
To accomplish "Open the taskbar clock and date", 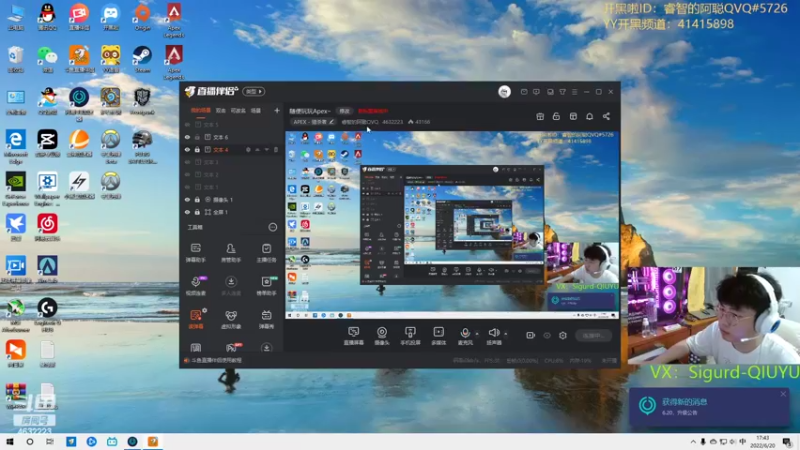I will click(x=762, y=442).
